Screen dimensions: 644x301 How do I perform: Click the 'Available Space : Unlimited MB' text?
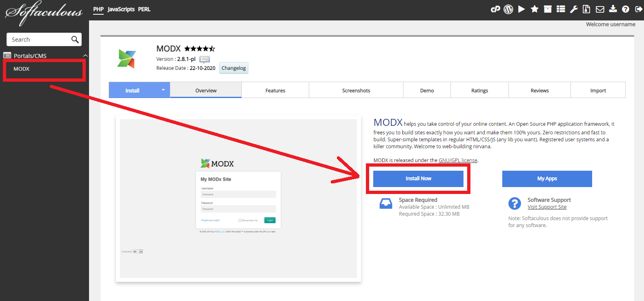(434, 207)
